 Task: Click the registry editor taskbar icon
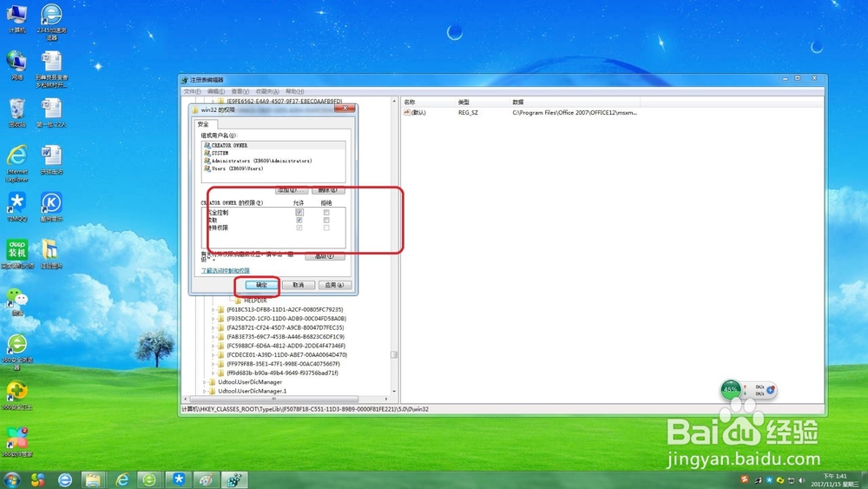coord(234,479)
